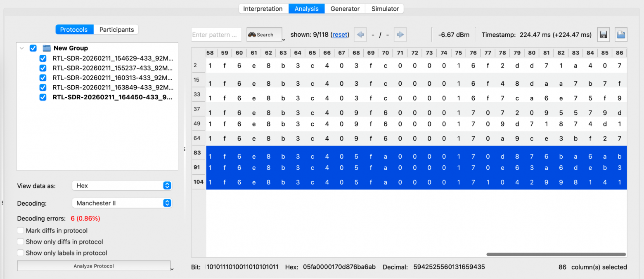The width and height of the screenshot is (644, 279).
Task: Select row header 91
Action: click(x=199, y=167)
